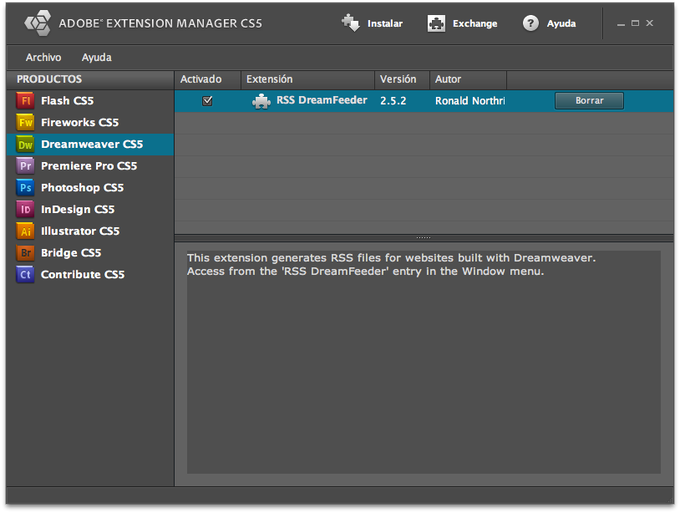Image resolution: width=680 pixels, height=513 pixels.
Task: Sort by the Extensión column header
Action: pyautogui.click(x=307, y=79)
